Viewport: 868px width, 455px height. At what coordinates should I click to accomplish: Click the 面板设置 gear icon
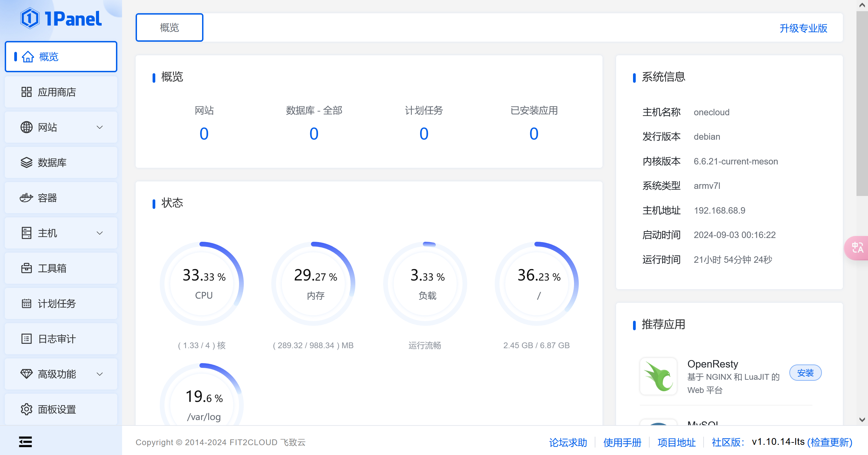coord(26,409)
